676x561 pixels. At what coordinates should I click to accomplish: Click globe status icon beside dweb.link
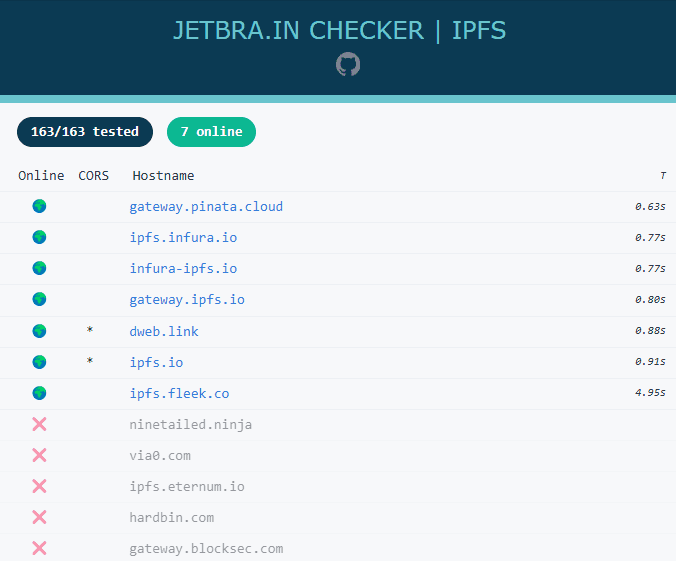(39, 331)
